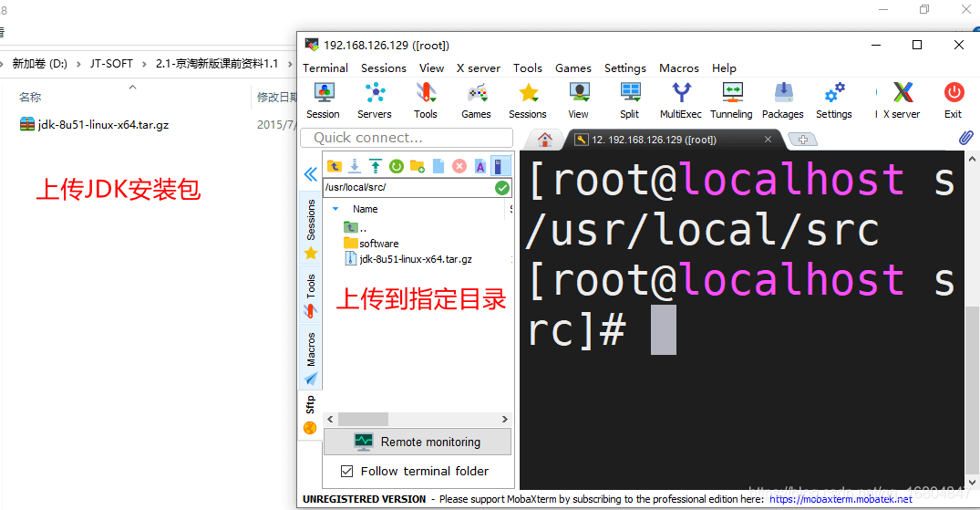This screenshot has height=510, width=980.
Task: Open the Sessions menu
Action: click(384, 68)
